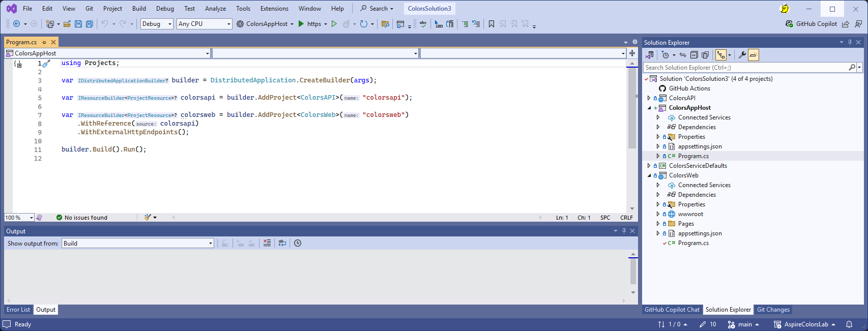Toggle Preview Selected Items in Solution Explorer

[754, 55]
